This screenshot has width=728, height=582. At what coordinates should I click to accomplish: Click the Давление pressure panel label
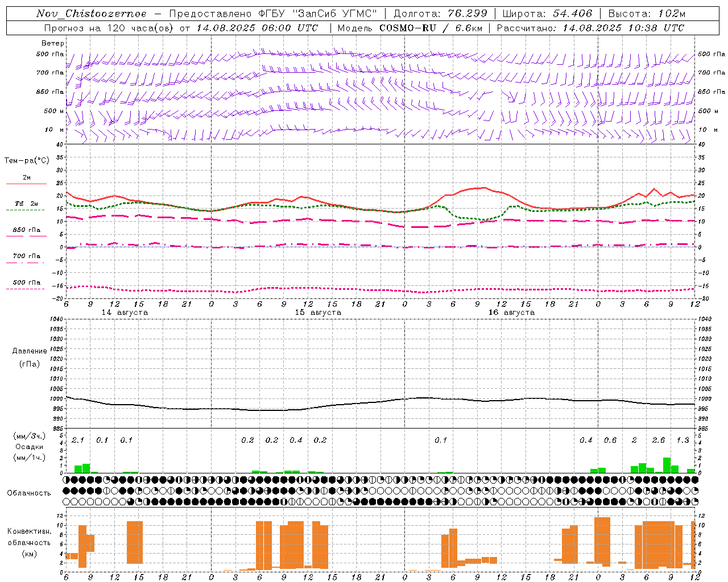click(30, 351)
